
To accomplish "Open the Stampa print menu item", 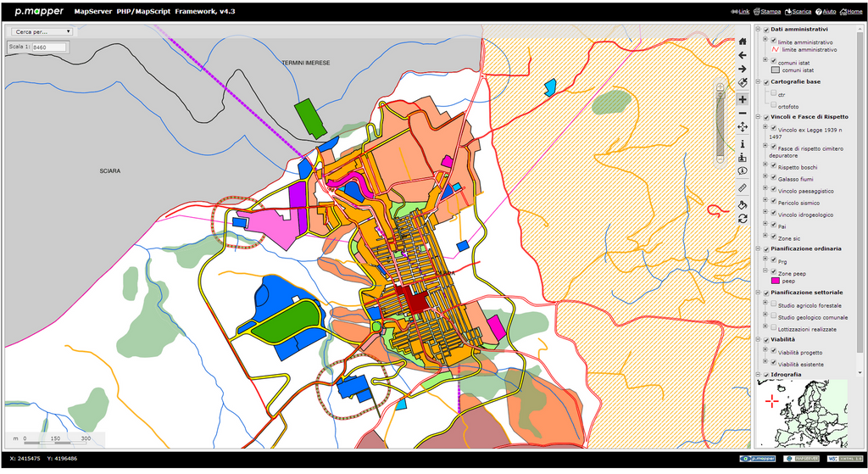I will (x=770, y=12).
